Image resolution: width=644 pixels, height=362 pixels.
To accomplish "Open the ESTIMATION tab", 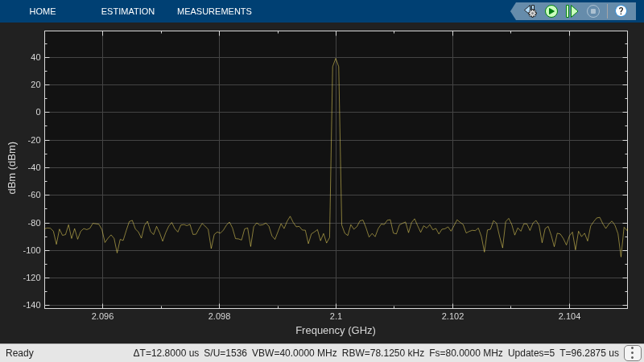I will (128, 11).
